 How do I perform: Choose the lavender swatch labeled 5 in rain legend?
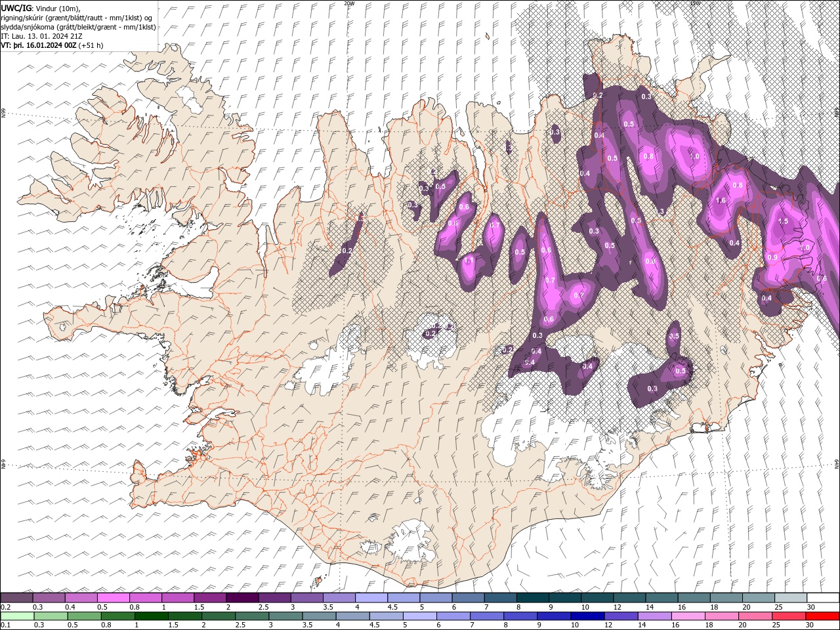click(x=420, y=616)
